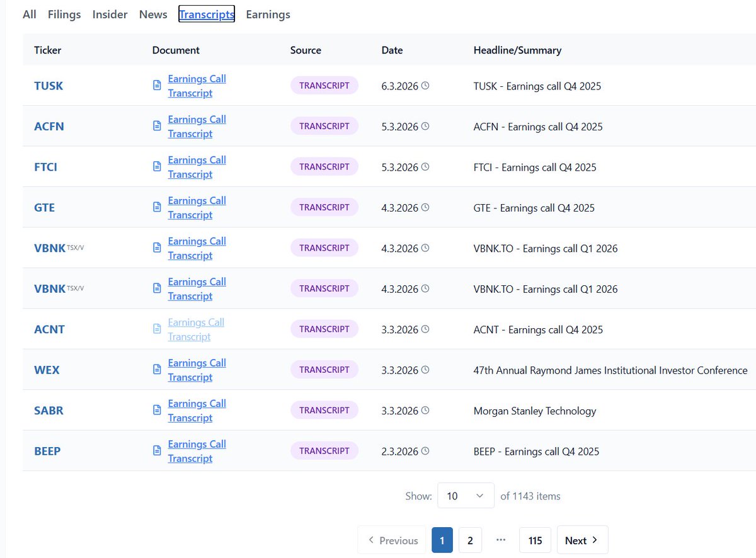756x558 pixels.
Task: Select headline 'BEEP - Earnings call Q4 2025'
Action: (536, 451)
